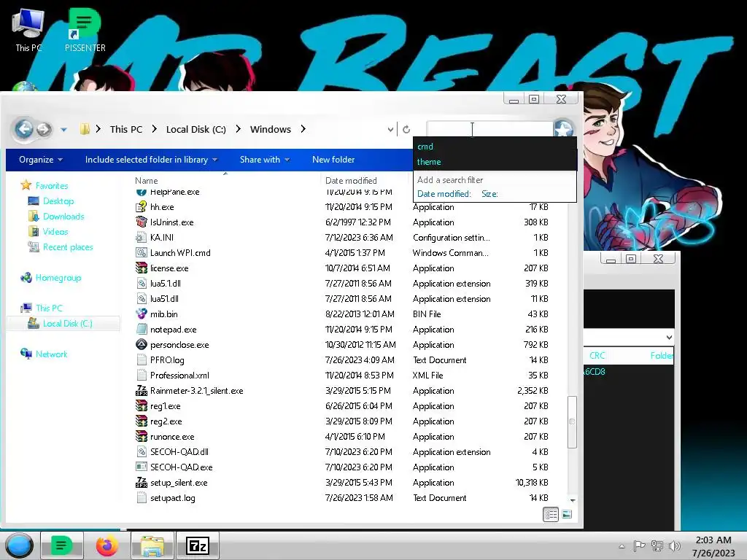Select This PC in address breadcrumb

125,129
